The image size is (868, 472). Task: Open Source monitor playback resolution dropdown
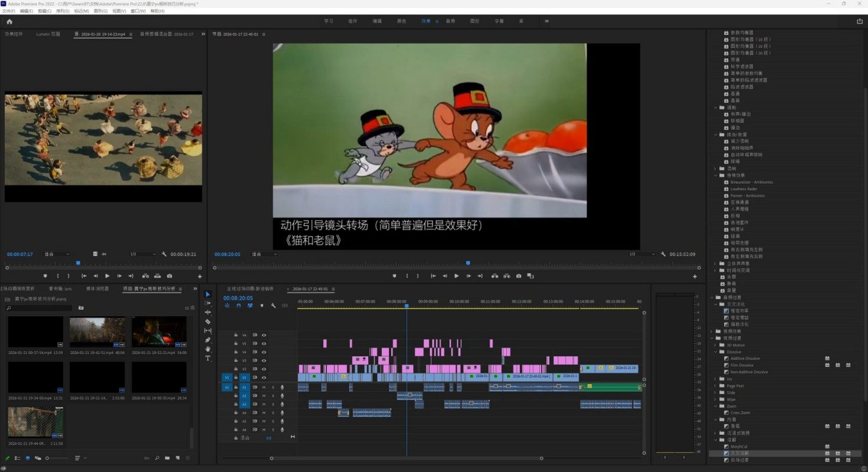[143, 254]
